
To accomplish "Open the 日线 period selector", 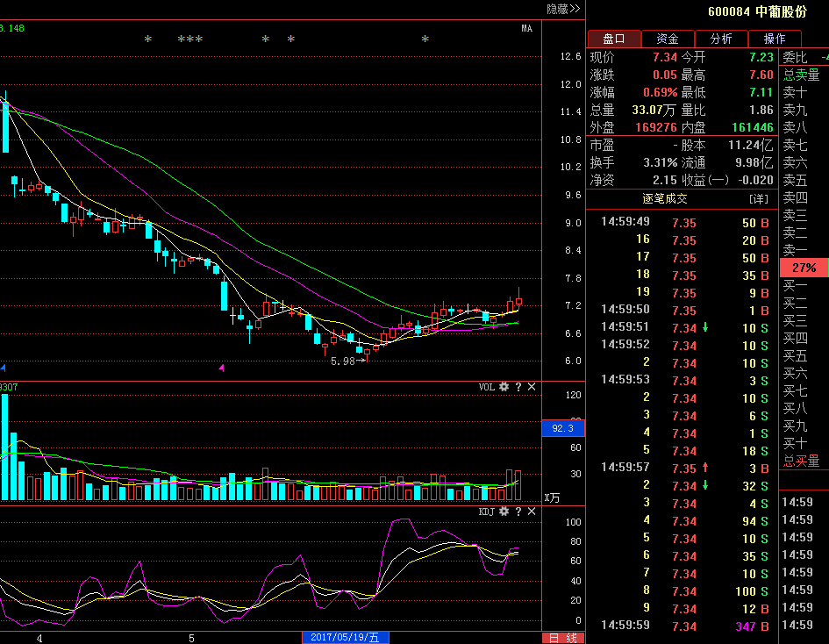I will click(x=563, y=638).
